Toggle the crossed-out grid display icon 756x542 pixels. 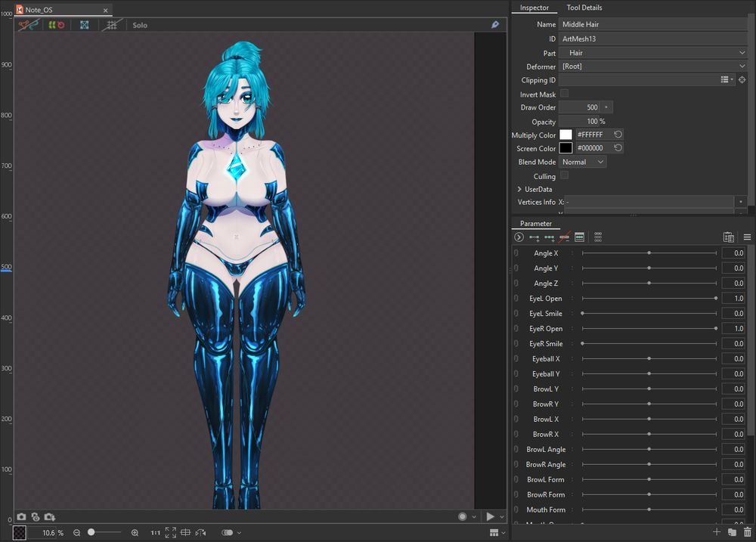click(112, 25)
